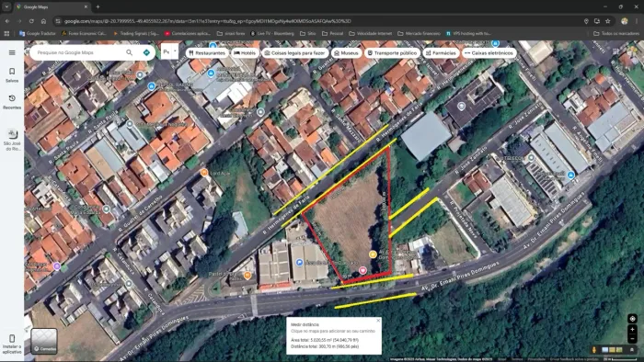Click orange restaurant marker near Lord Apie
Viewport: 644px width, 362px height.
[204, 173]
